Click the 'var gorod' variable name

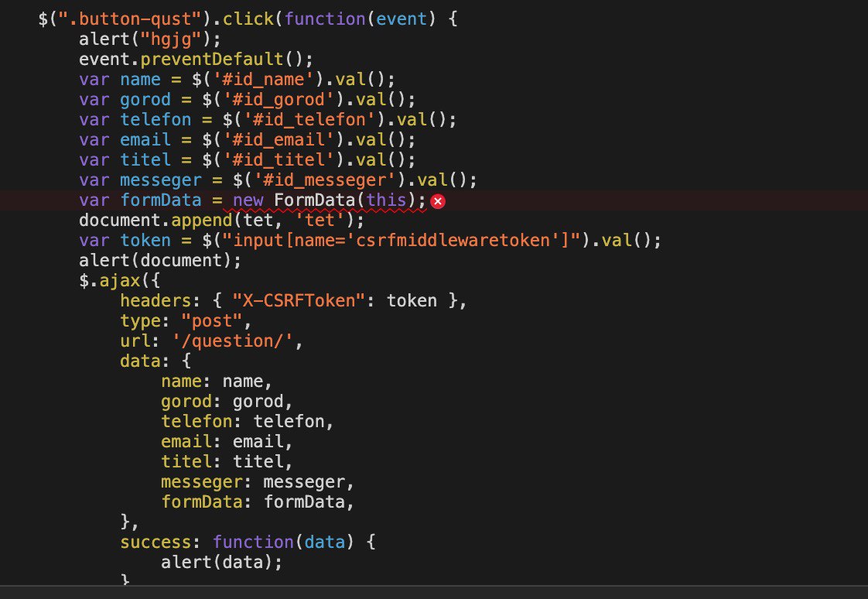(145, 100)
